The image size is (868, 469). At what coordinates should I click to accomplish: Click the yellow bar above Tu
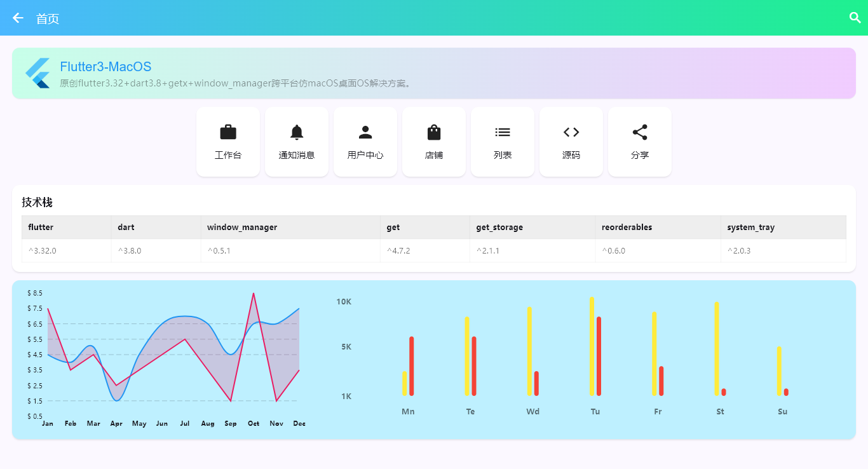[x=592, y=346]
